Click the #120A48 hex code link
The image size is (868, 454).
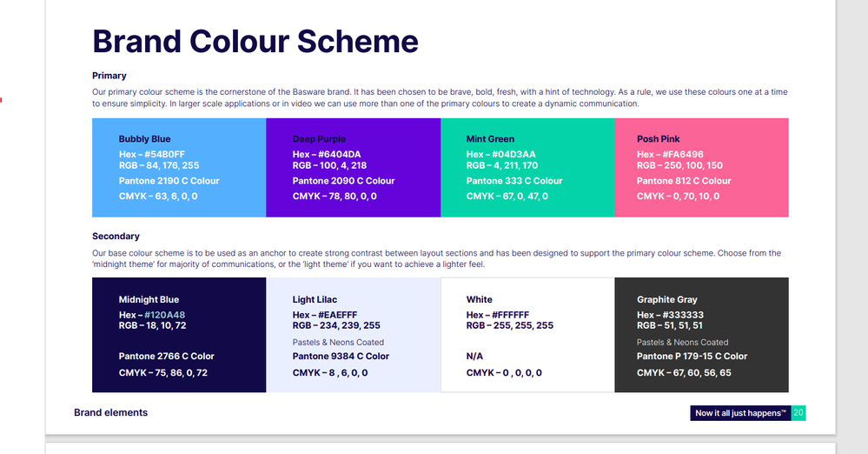coord(164,315)
